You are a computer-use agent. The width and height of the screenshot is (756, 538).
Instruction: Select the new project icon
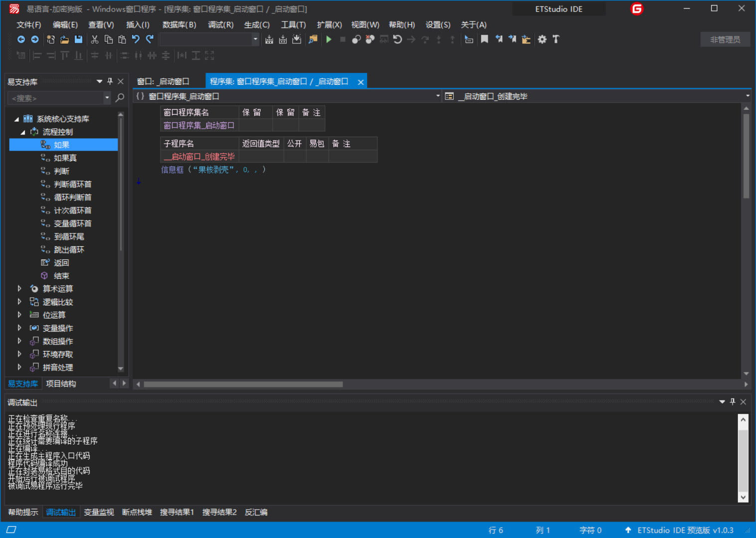50,39
